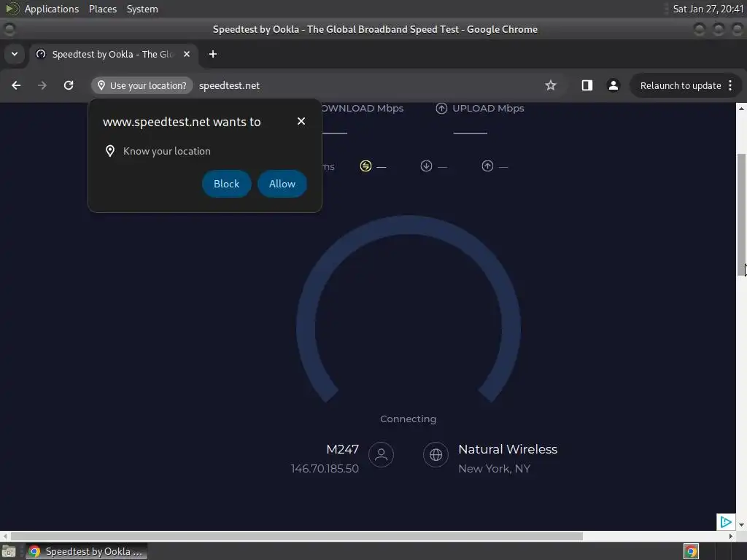Open the Chrome side panel icon
This screenshot has width=747, height=560.
point(587,85)
